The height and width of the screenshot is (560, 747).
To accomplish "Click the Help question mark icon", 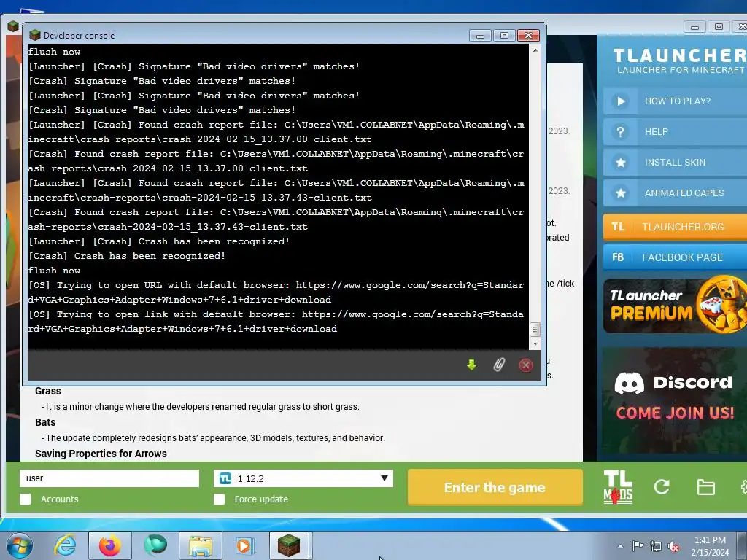I will (620, 132).
